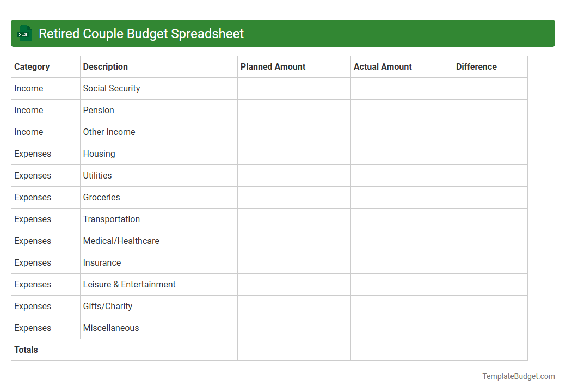Screen dimensions: 566x392
Task: Click the Utilities description cell
Action: coord(97,175)
